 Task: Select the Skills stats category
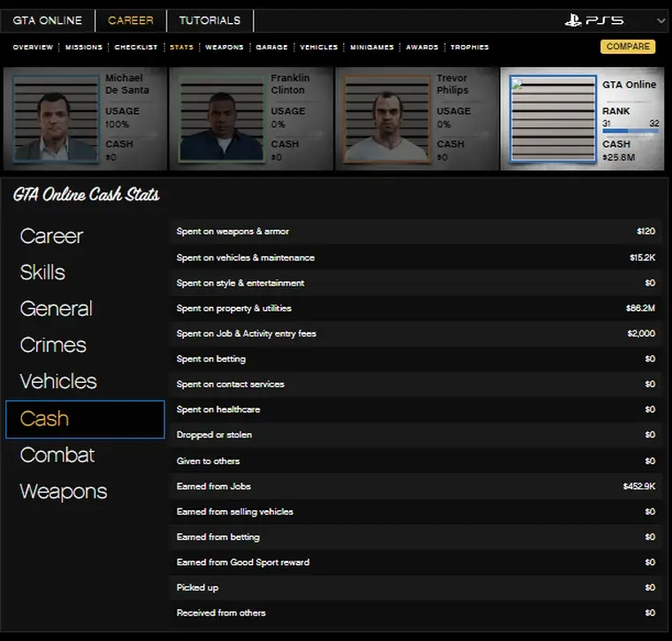coord(42,272)
